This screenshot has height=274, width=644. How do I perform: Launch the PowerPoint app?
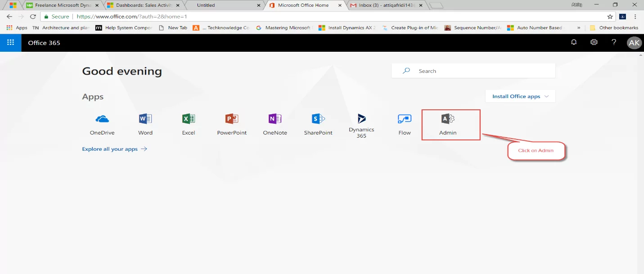[232, 124]
